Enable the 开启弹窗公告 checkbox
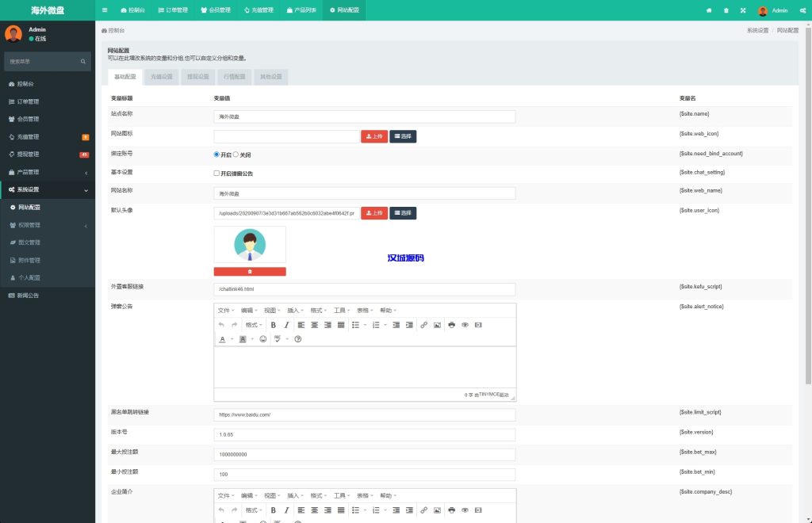This screenshot has height=523, width=812. click(x=217, y=173)
